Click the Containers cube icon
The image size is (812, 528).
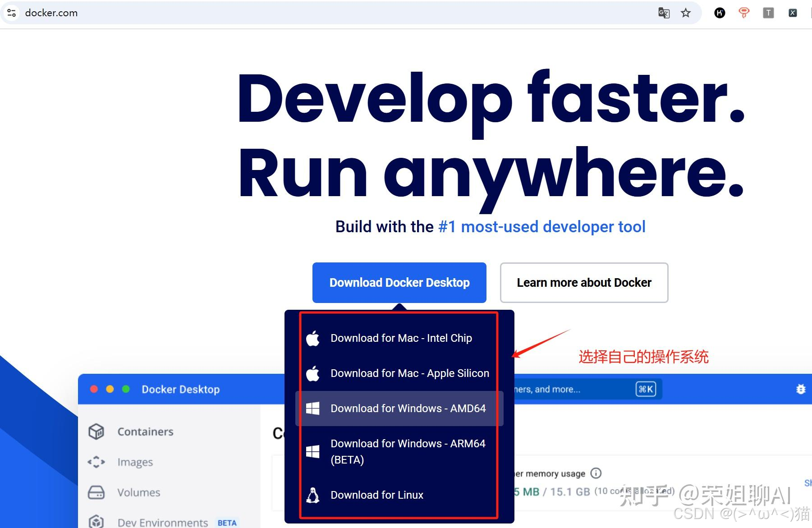click(96, 432)
